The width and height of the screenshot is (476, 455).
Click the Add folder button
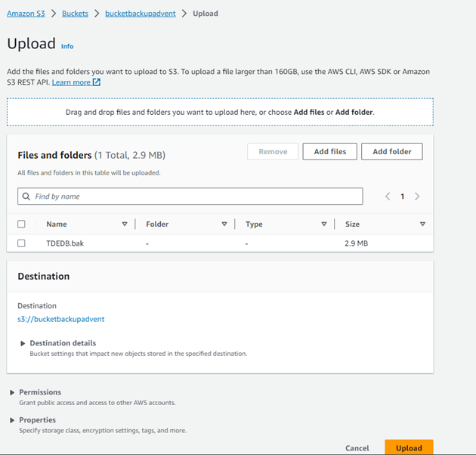point(391,152)
